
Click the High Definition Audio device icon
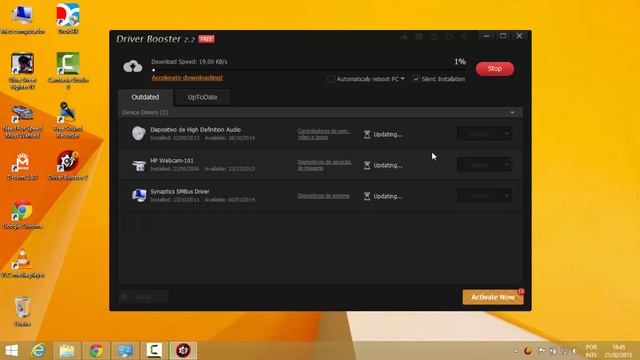pos(139,133)
